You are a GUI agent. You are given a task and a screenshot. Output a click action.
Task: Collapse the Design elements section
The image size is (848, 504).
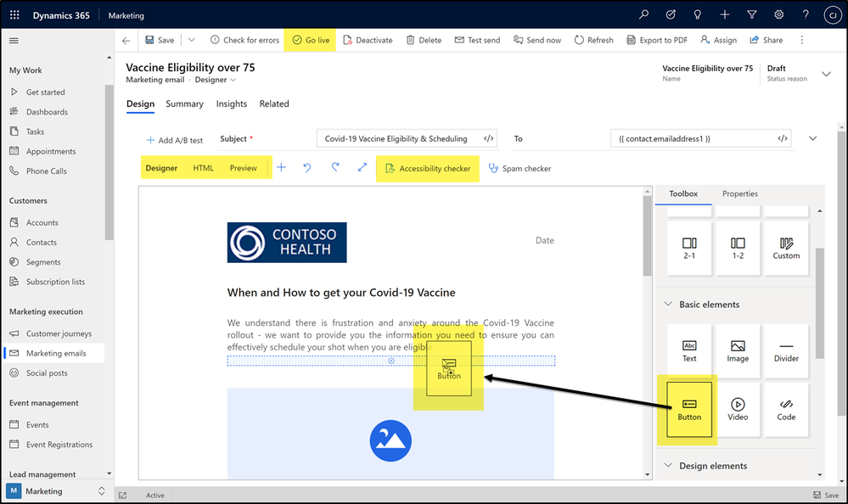click(668, 466)
